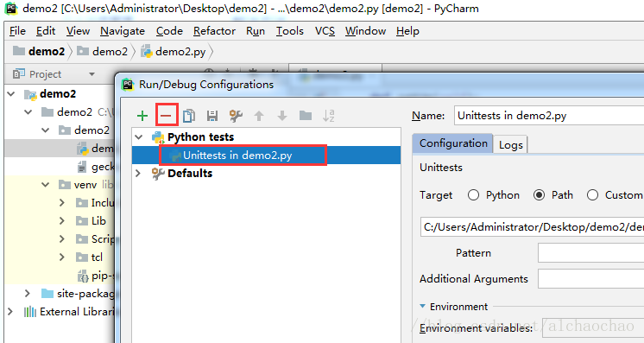Select the tcl folder in project tree

coord(97,257)
